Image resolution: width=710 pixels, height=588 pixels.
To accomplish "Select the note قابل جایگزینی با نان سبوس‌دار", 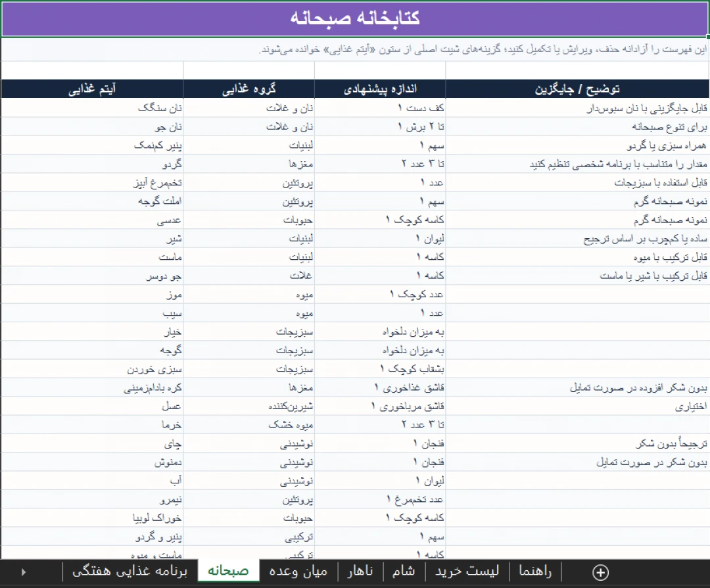I will [x=577, y=108].
